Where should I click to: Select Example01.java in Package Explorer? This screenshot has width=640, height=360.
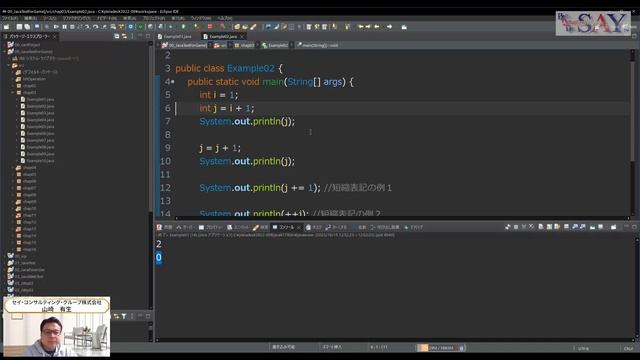tap(40, 99)
